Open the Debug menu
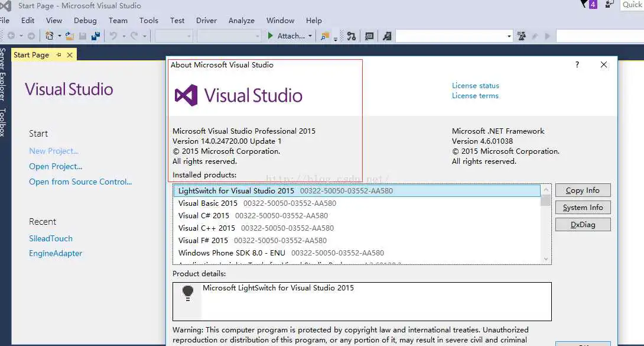This screenshot has height=346, width=644. (x=85, y=20)
